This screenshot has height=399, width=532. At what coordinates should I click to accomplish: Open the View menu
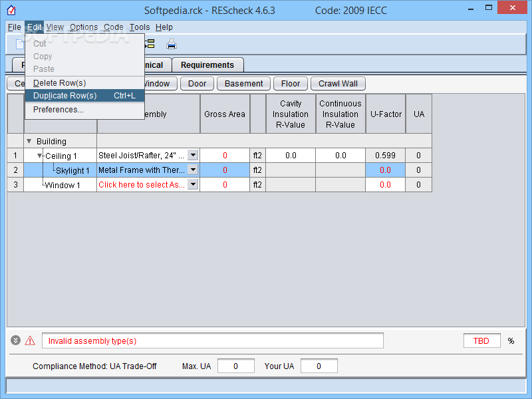(55, 27)
